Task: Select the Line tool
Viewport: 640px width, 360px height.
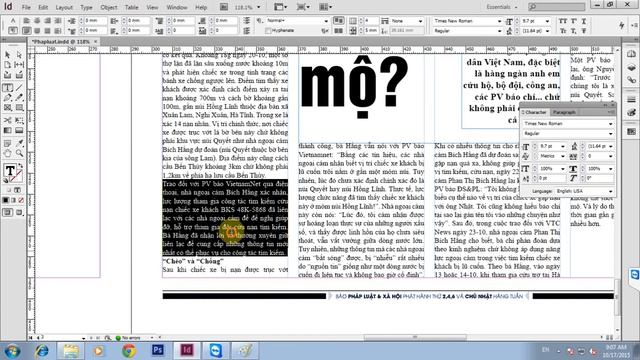Action: tap(19, 87)
